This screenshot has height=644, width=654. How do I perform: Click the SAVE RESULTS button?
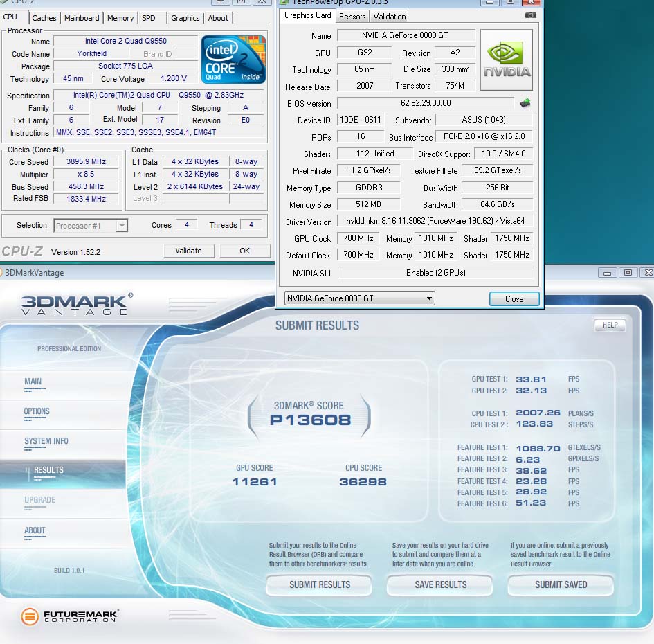440,584
